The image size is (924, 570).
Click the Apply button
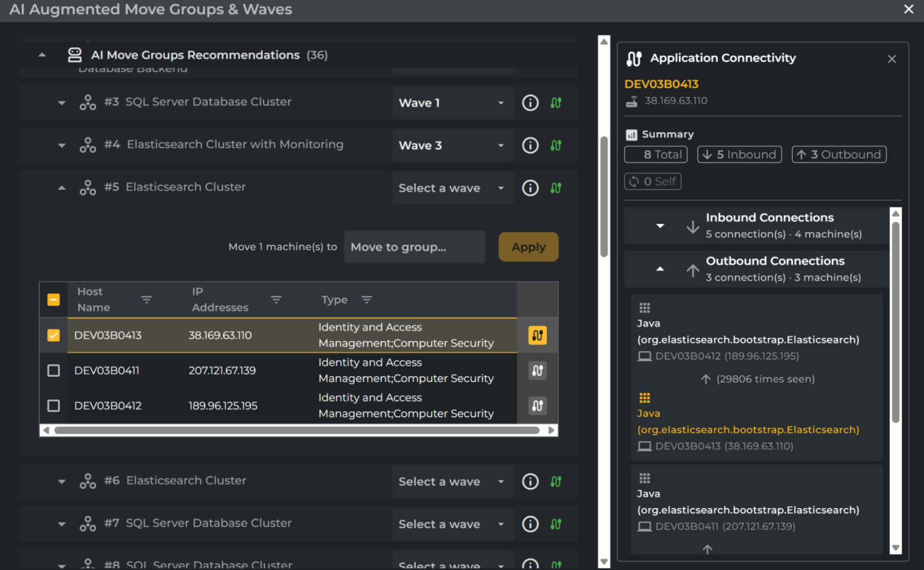528,247
